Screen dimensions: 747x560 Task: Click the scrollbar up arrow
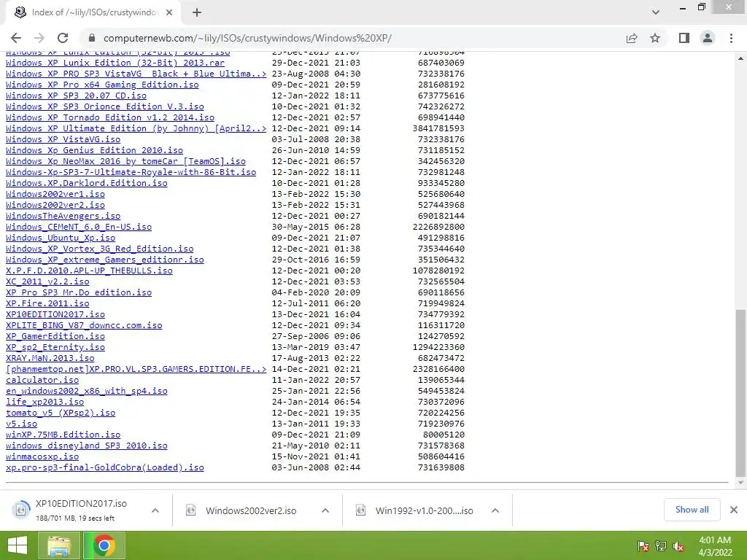tap(740, 58)
